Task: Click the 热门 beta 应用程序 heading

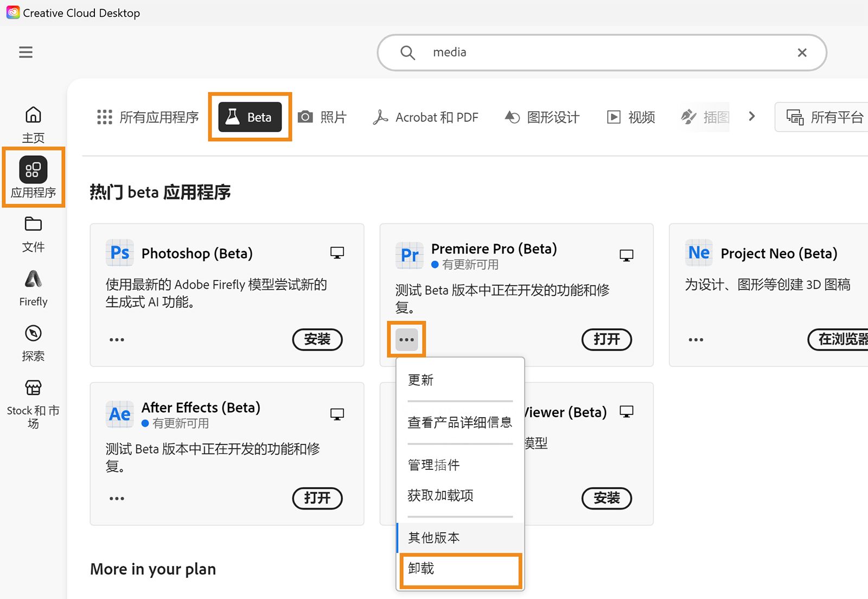Action: click(160, 192)
